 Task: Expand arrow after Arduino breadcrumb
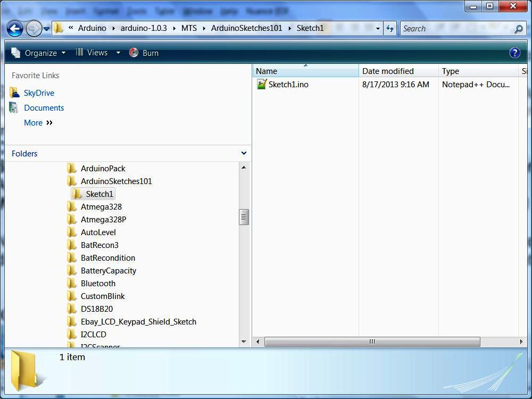coord(114,29)
